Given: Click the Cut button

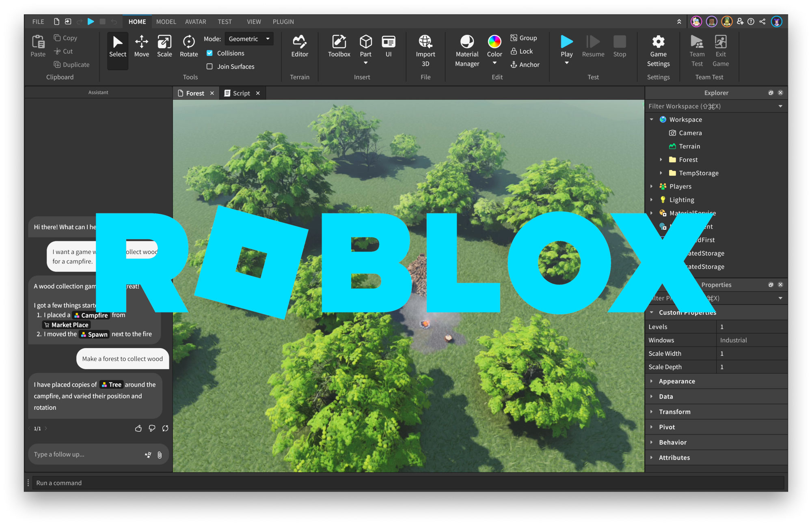Looking at the screenshot, I should pyautogui.click(x=63, y=51).
